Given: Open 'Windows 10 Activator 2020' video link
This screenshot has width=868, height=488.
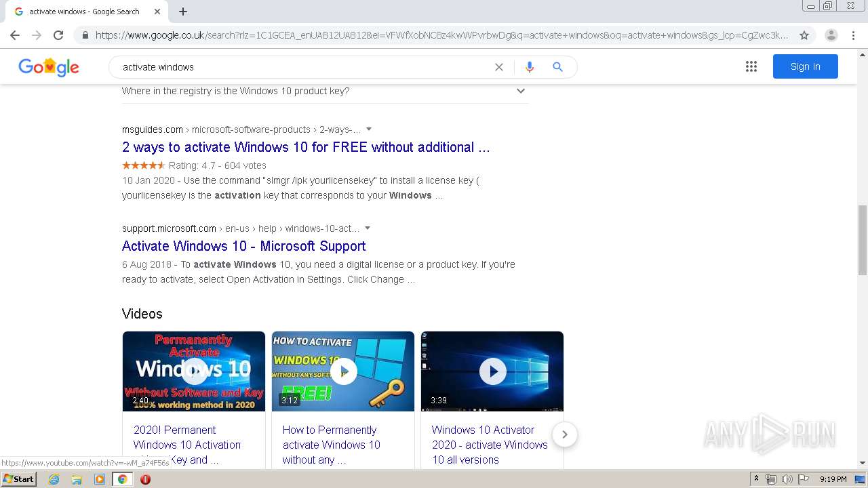Looking at the screenshot, I should pyautogui.click(x=490, y=445).
